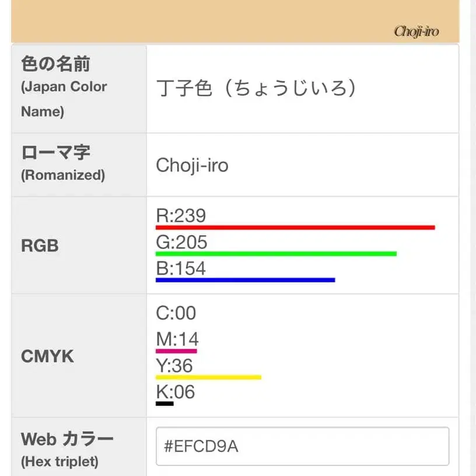The image size is (476, 476).
Task: Click the Choji-iro romanized name cell
Action: (192, 164)
